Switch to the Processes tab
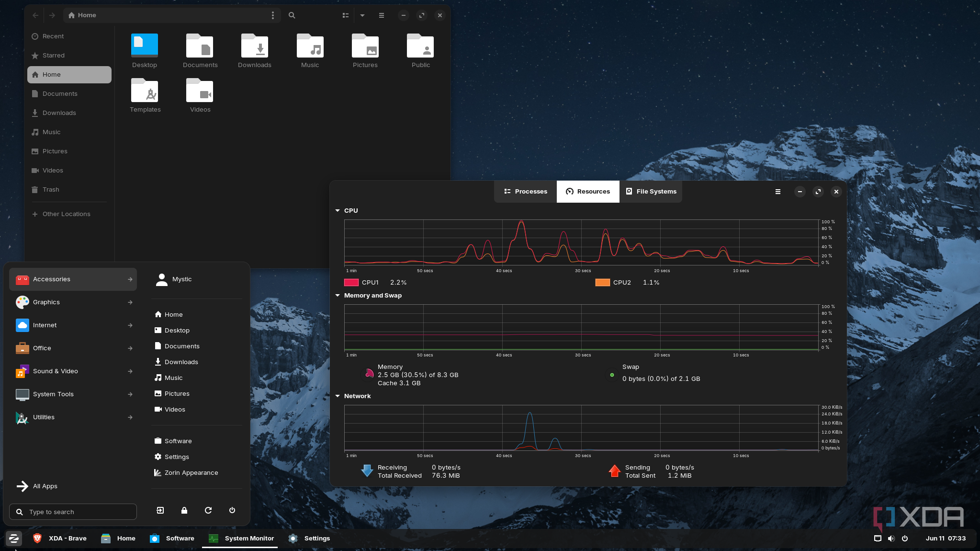Image resolution: width=980 pixels, height=551 pixels. coord(525,191)
